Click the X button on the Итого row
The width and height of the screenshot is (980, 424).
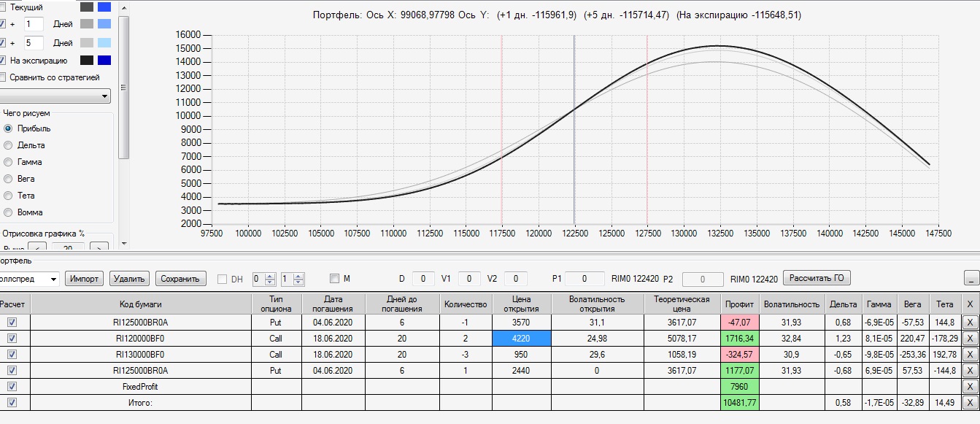coord(969,403)
